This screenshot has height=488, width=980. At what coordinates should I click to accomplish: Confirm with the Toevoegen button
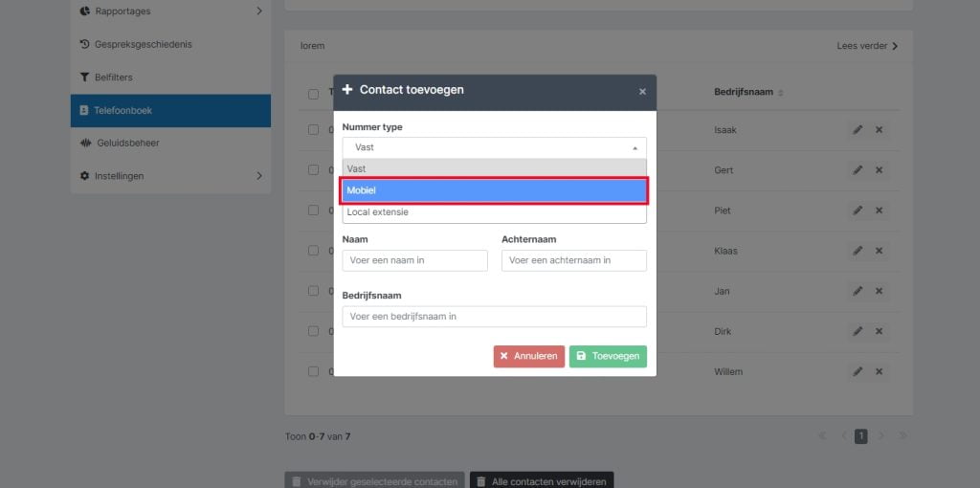608,356
